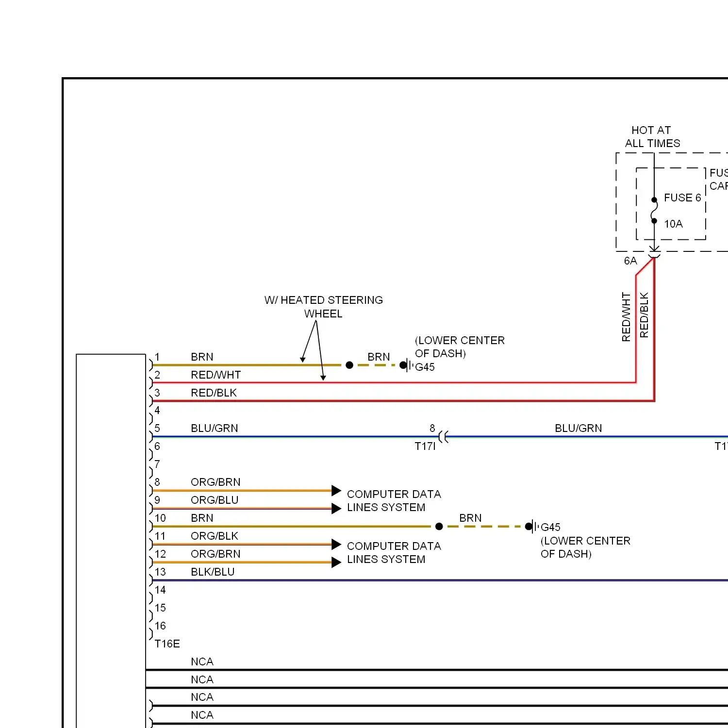Select the vertical "RED/WHT" wire label
The height and width of the screenshot is (728, 728).
(626, 317)
